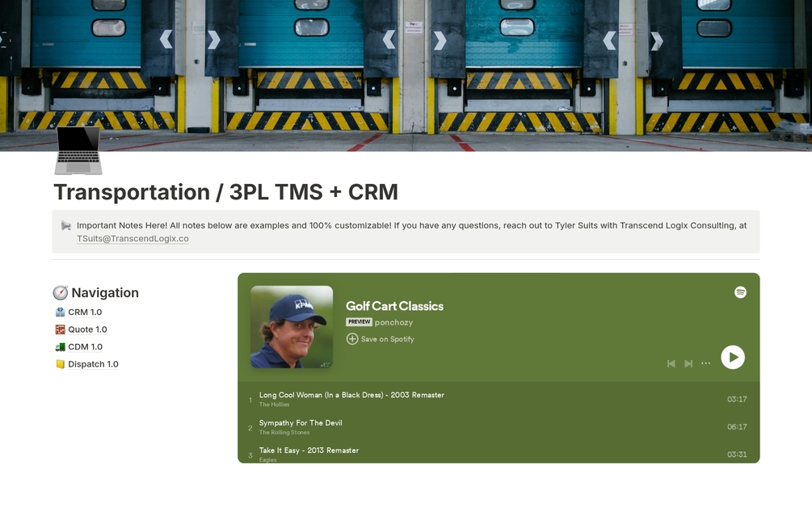
Task: Open the Golf Cart Classics playlist title
Action: (x=394, y=306)
